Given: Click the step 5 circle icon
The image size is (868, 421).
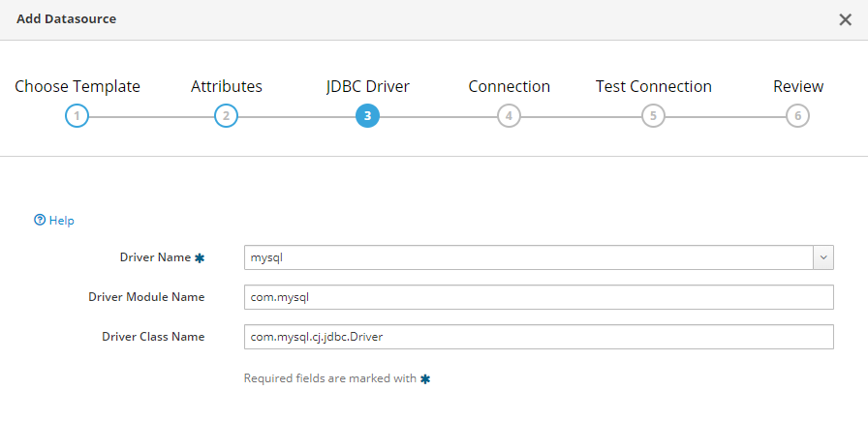Looking at the screenshot, I should click(653, 116).
